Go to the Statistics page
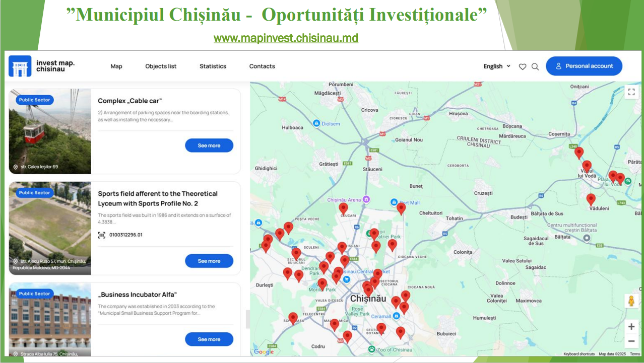 (x=213, y=66)
